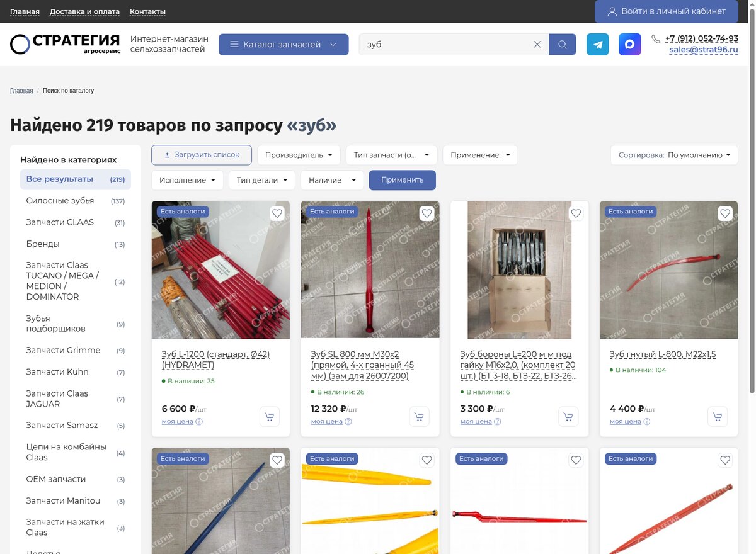
Task: Click the Стратегия агросервис logo
Action: tap(65, 44)
